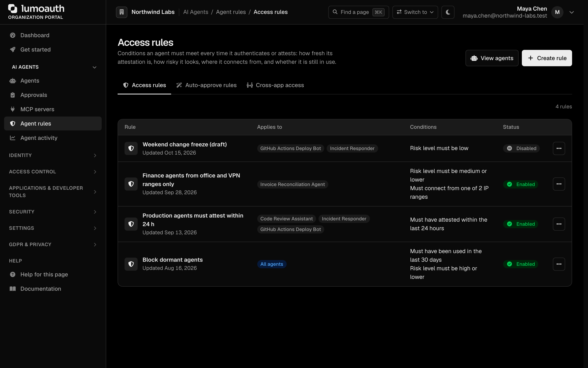Open more actions for Production agents rule

point(559,224)
